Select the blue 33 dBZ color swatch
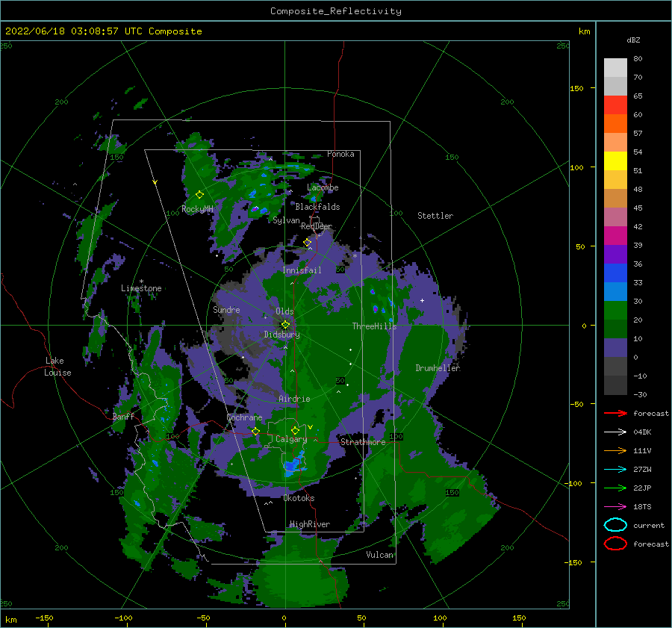 pos(615,273)
